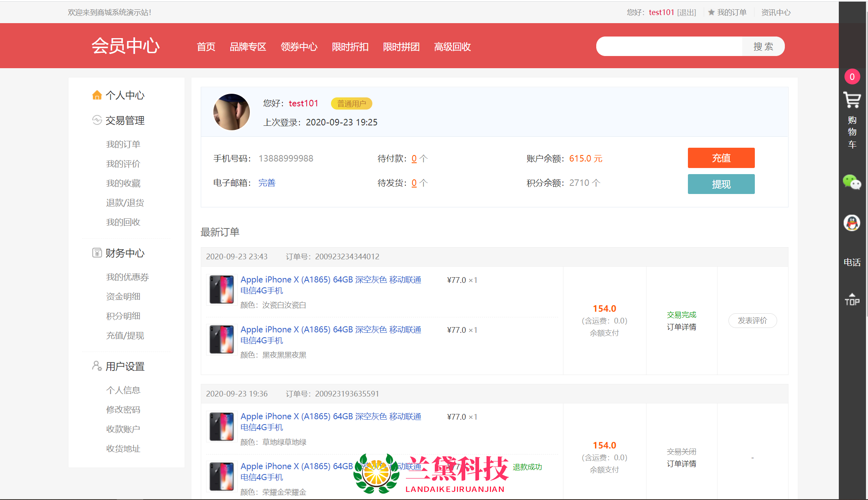Focus the search input field
Image resolution: width=868 pixels, height=500 pixels.
(669, 47)
